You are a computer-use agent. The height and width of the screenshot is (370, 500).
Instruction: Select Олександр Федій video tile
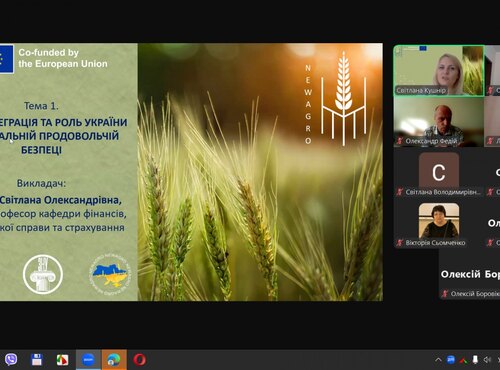click(439, 122)
